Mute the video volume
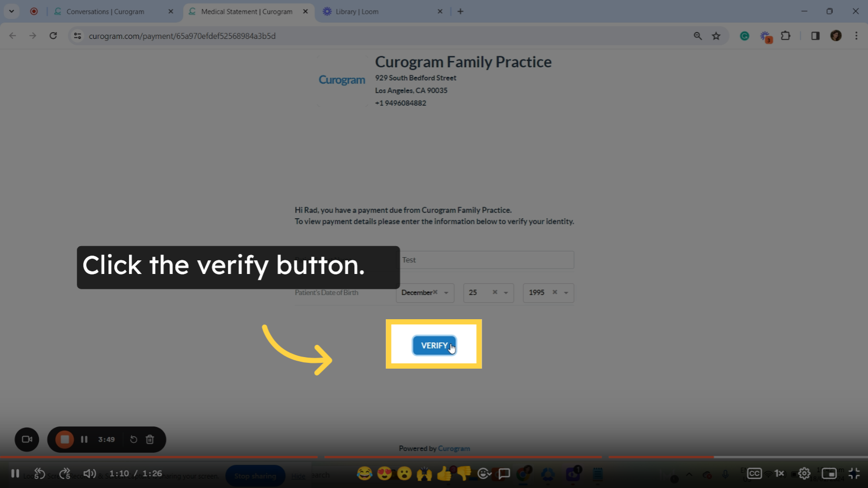The image size is (868, 488). (89, 473)
